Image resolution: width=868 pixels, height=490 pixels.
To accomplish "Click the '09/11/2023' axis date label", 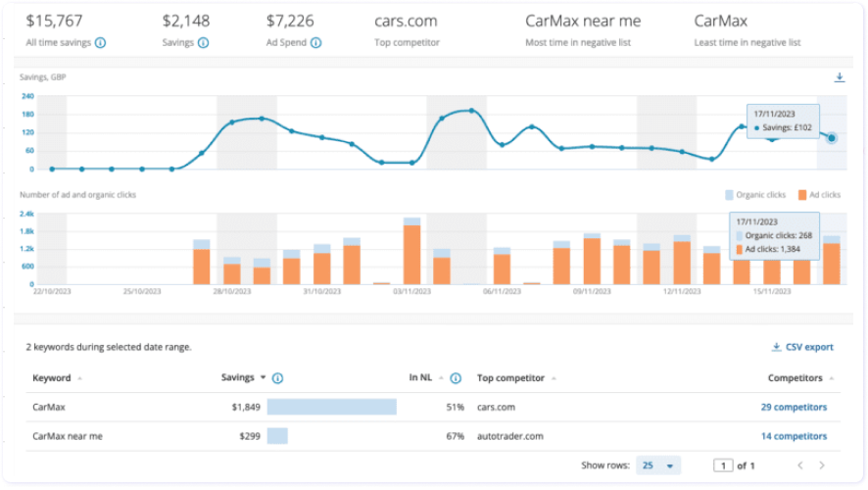I will [592, 291].
